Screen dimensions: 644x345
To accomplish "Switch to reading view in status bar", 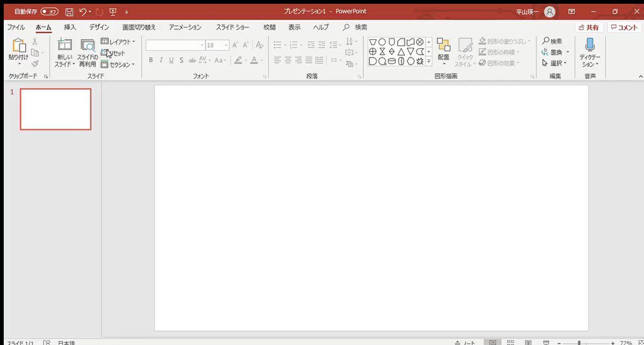I will (x=529, y=342).
